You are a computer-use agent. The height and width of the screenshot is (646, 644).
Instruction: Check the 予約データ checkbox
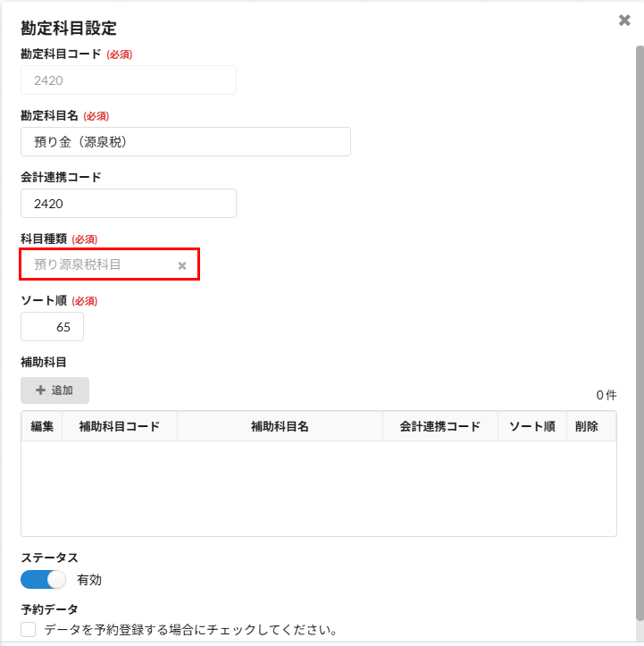click(29, 630)
